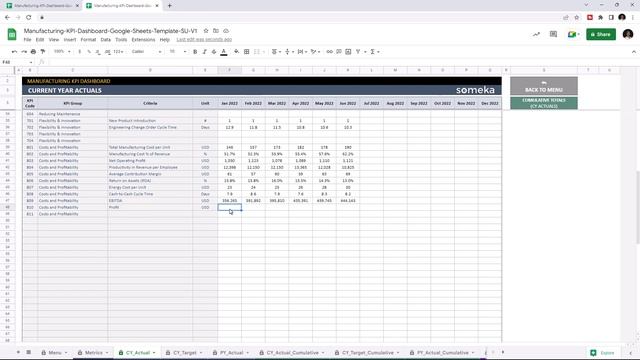The height and width of the screenshot is (360, 640).
Task: Click the name box cell reference
Action: pyautogui.click(x=17, y=62)
